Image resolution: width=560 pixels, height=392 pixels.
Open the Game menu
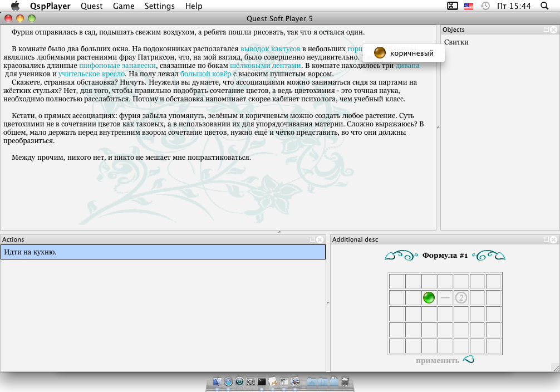(124, 6)
